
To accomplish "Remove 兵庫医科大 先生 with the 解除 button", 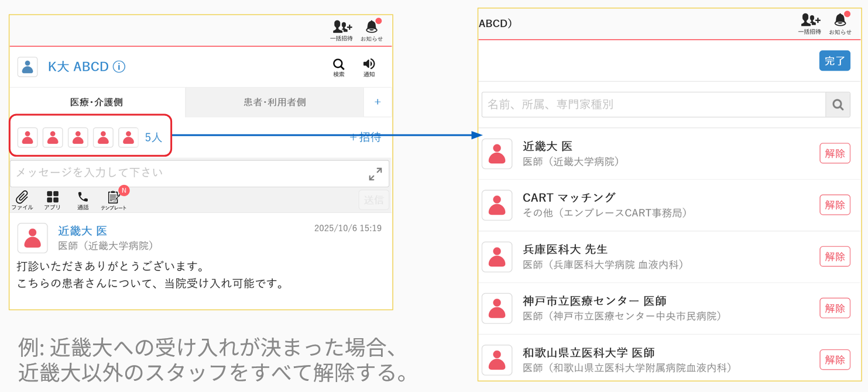I will 835,256.
